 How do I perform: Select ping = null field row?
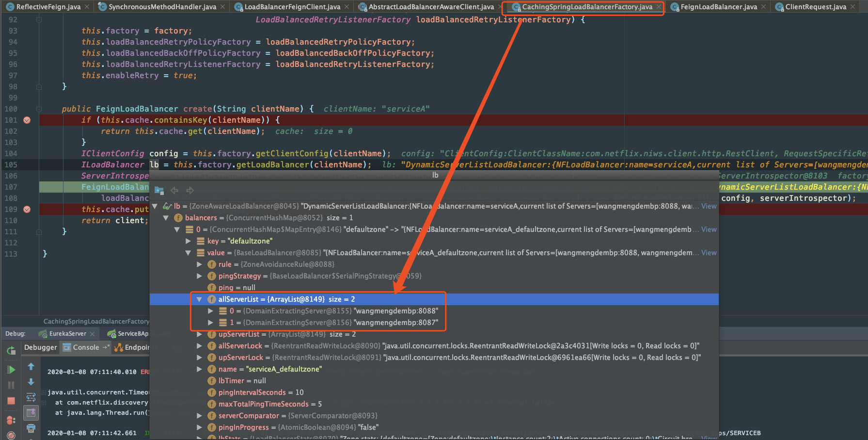point(434,288)
